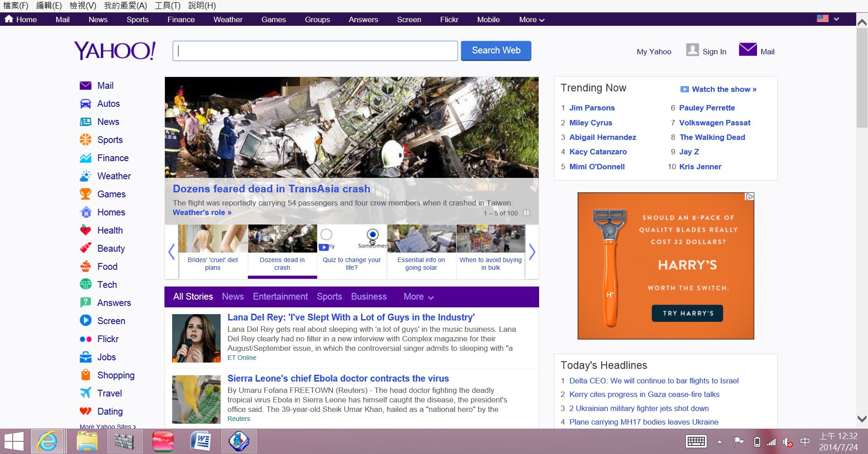Click the Dating hearts icon
The image size is (868, 454).
coord(86,411)
